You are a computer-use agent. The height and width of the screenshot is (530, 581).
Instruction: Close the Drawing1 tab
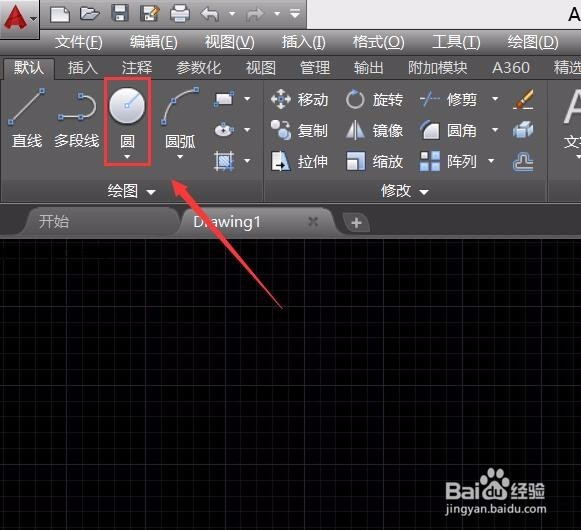pos(313,222)
